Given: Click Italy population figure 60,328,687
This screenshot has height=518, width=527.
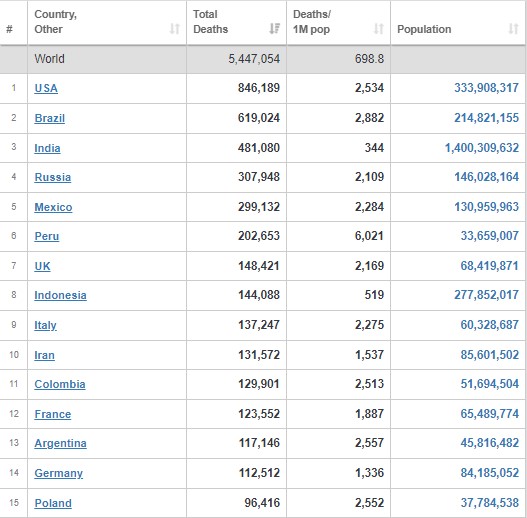Looking at the screenshot, I should tap(489, 325).
